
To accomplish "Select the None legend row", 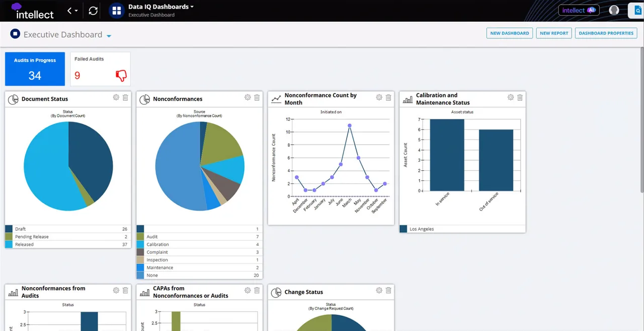I will pos(199,276).
